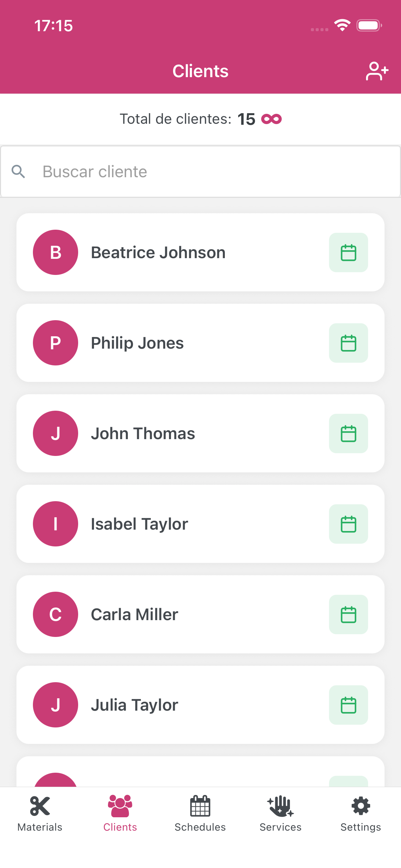
Task: Focus the Buscar cliente search field
Action: pos(206,171)
